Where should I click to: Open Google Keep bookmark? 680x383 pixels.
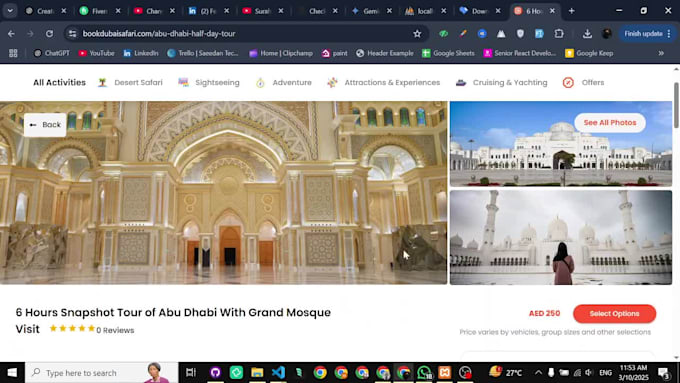tap(589, 53)
